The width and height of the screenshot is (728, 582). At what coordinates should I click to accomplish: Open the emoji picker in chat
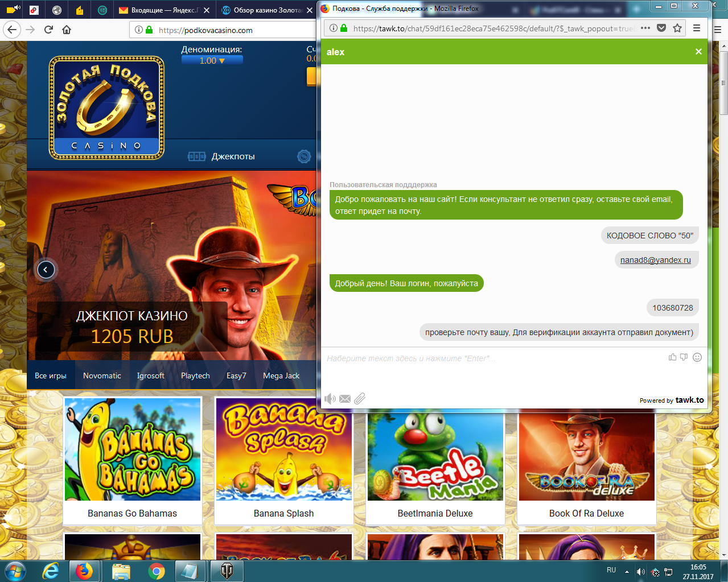tap(697, 357)
